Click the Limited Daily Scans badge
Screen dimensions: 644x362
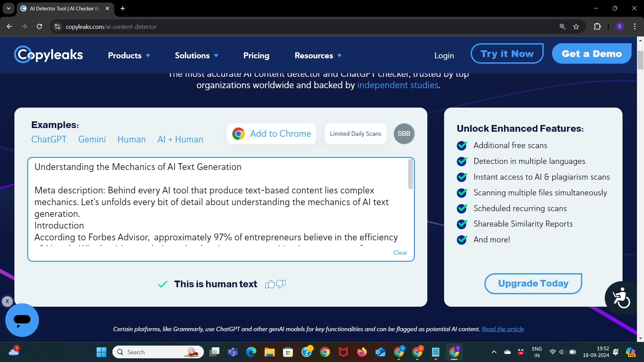(x=356, y=134)
